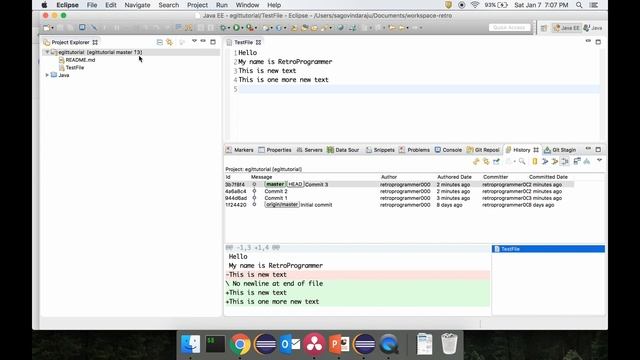Toggle yellow resource filter in History toolbar
Viewport: 640px width, 360px height.
pos(535,162)
